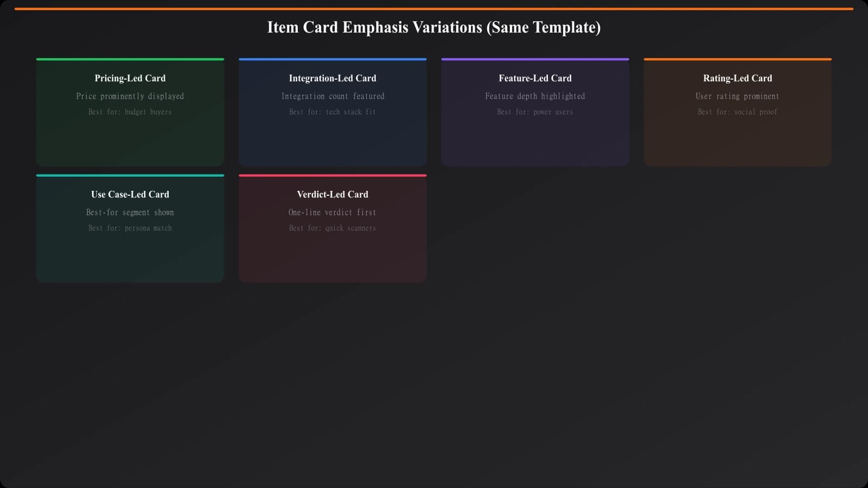Click the green accent bar on Pricing-Led Card

pyautogui.click(x=130, y=59)
